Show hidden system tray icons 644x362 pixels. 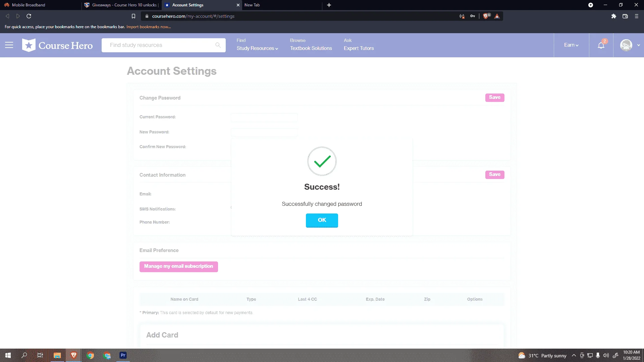(x=574, y=356)
